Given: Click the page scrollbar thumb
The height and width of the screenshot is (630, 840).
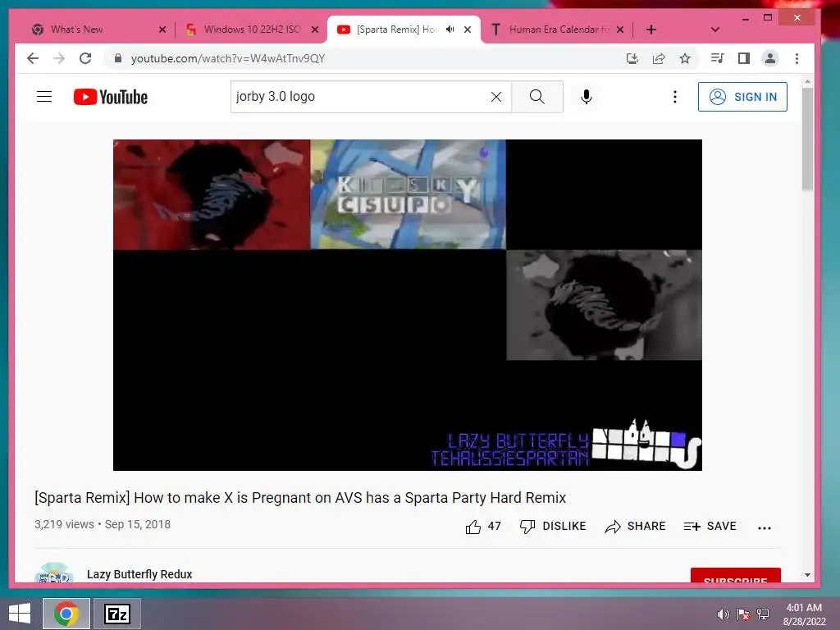Looking at the screenshot, I should click(807, 139).
